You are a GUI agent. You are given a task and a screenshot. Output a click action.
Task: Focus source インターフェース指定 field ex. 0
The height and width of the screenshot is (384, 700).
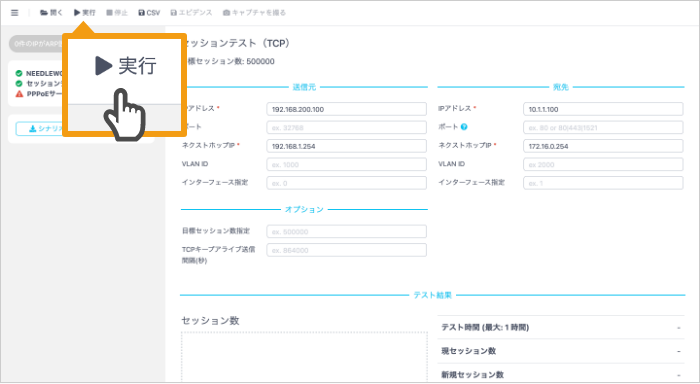click(x=346, y=183)
